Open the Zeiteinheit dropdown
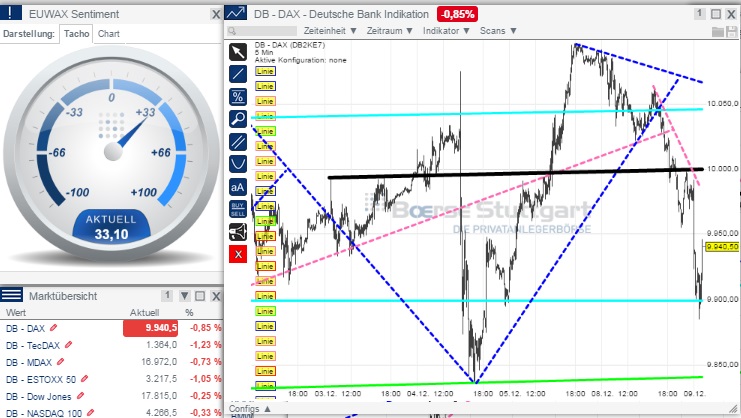Viewport: 741px width, 418px height. tap(330, 31)
